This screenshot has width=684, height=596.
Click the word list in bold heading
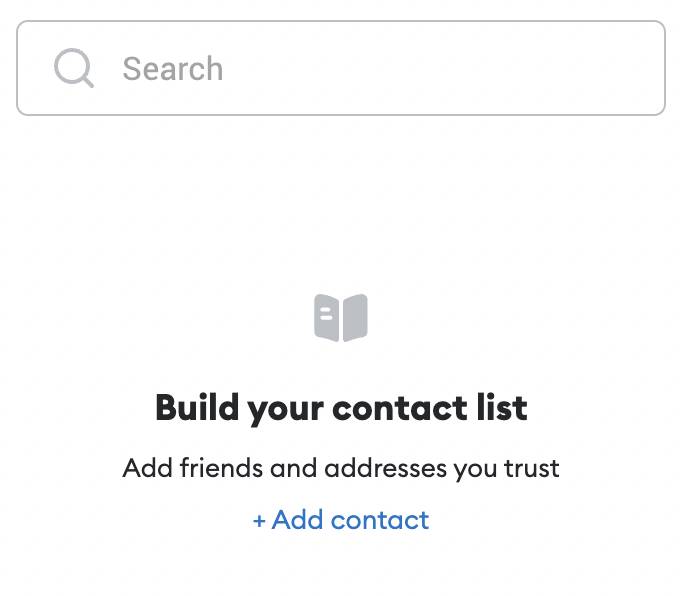coord(502,408)
